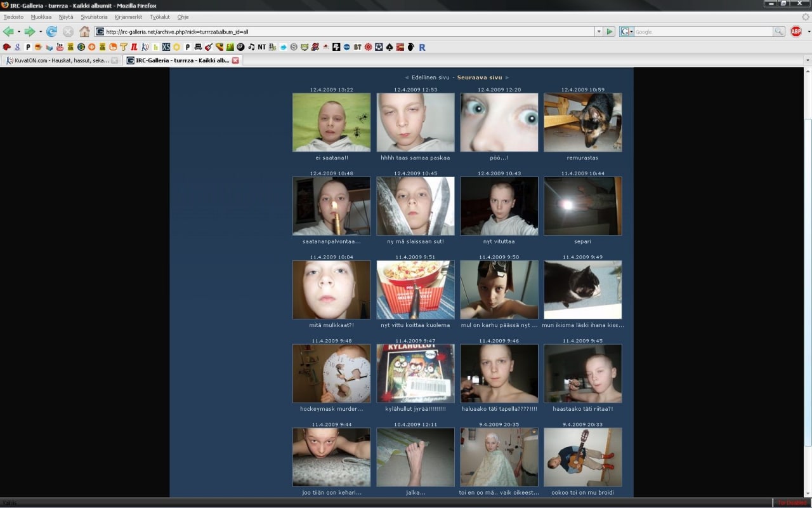Open the URL history dropdown arrow
The image size is (812, 508).
(598, 32)
